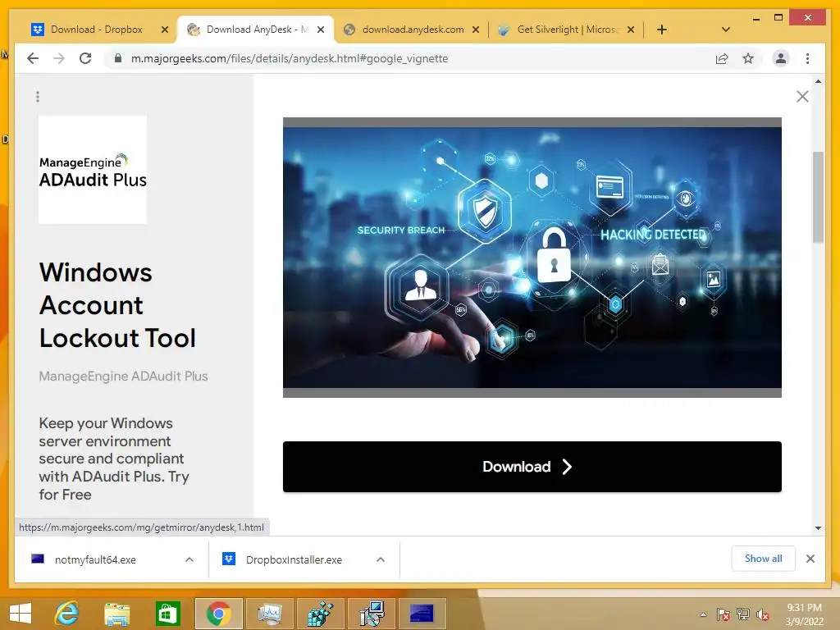Click the Keep your Windows server description
Image resolution: width=840 pixels, height=630 pixels.
tap(113, 459)
